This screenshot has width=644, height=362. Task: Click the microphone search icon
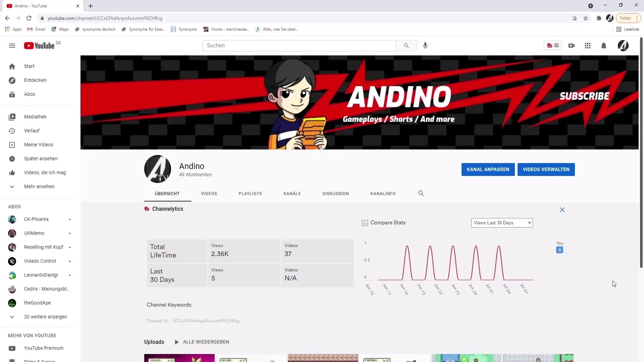pyautogui.click(x=425, y=45)
